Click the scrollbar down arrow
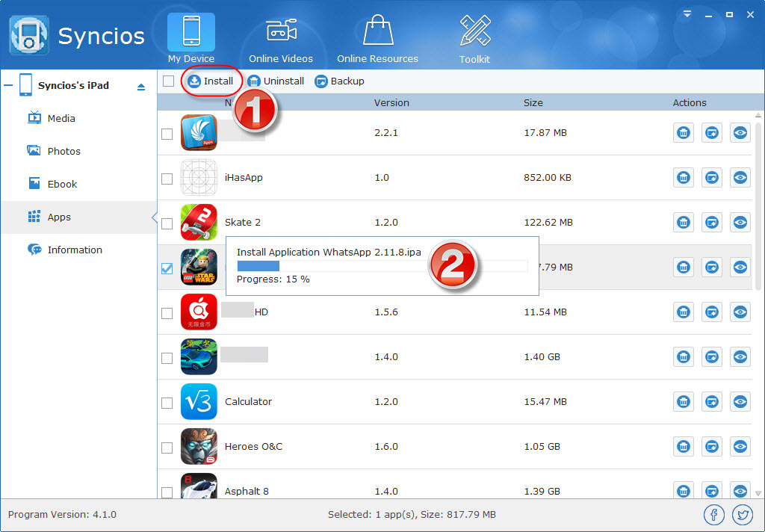This screenshot has width=765, height=532. point(758,493)
